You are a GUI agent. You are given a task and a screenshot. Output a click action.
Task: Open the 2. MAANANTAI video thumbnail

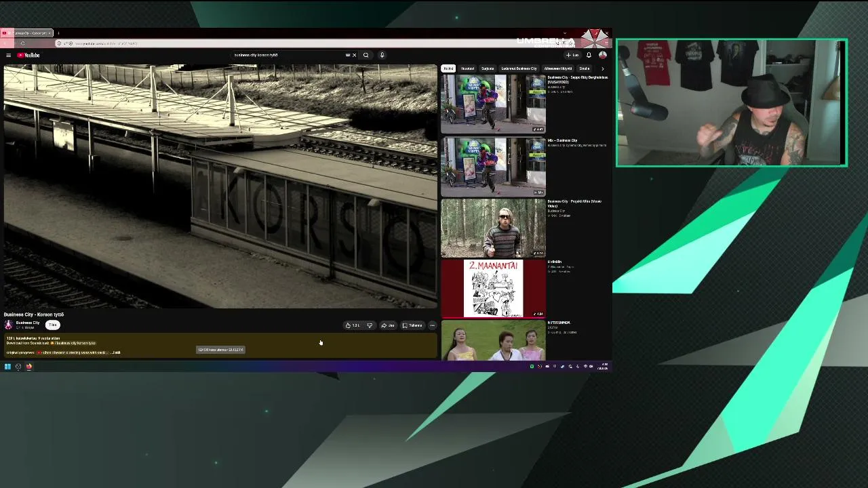click(493, 289)
